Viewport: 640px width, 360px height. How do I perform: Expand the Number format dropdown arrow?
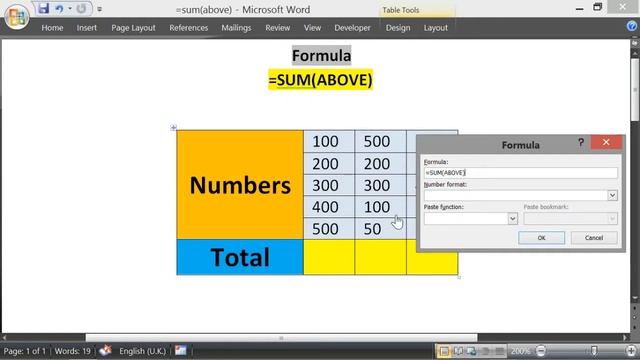pyautogui.click(x=612, y=195)
